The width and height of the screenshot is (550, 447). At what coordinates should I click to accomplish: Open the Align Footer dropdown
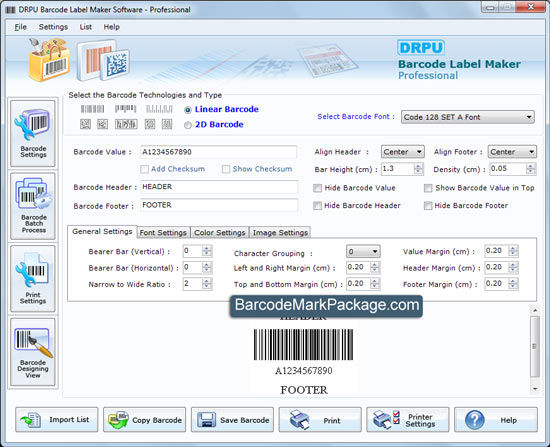(x=512, y=152)
